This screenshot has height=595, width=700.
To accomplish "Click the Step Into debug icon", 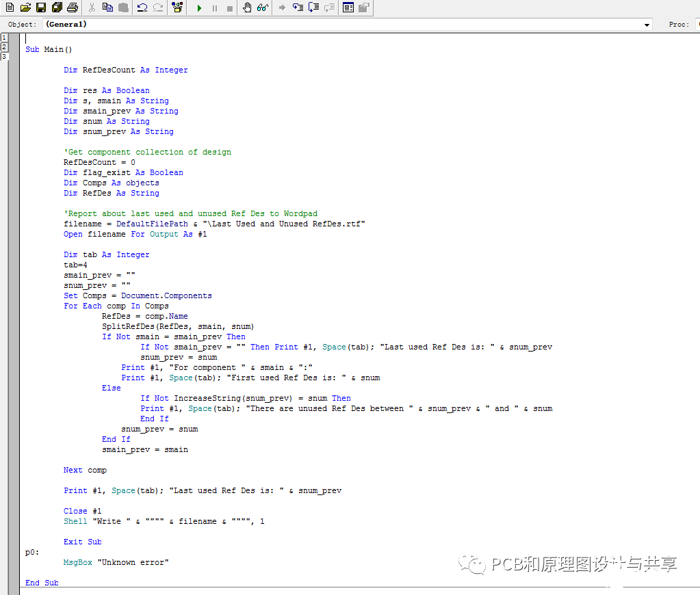I will click(x=298, y=8).
